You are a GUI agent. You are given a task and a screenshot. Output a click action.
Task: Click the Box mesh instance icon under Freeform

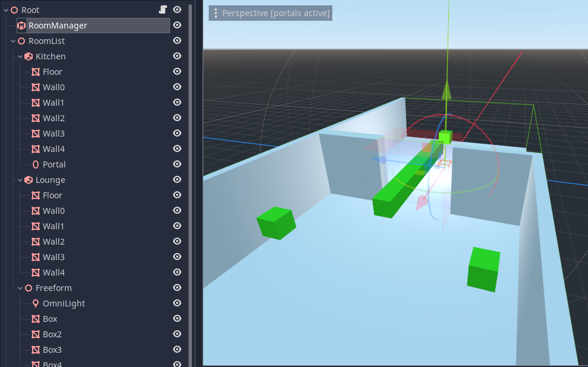[x=36, y=318]
